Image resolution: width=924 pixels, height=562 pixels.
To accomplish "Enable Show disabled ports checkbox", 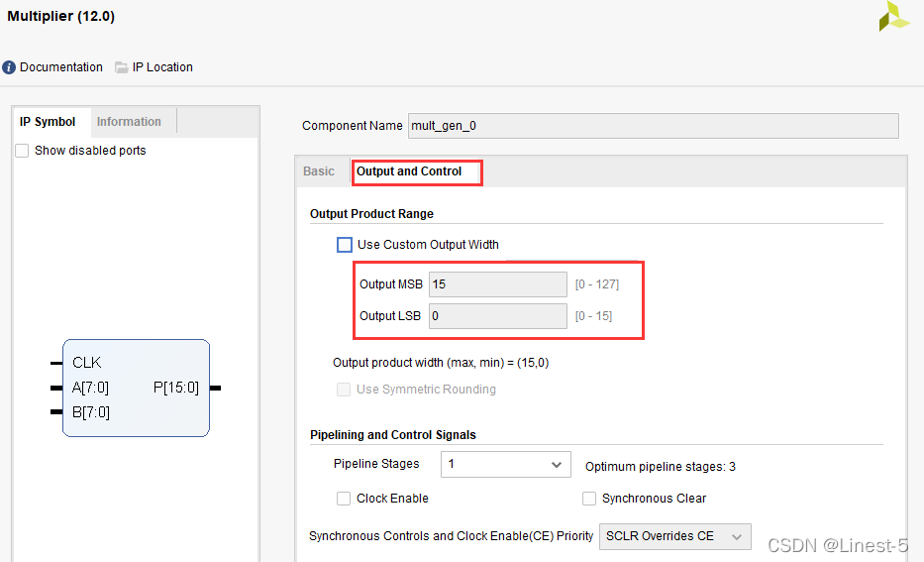I will click(22, 151).
